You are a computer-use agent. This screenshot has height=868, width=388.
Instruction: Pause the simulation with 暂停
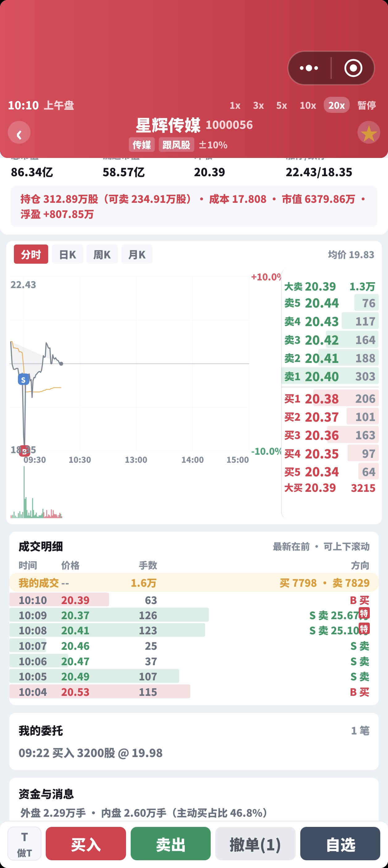point(366,105)
